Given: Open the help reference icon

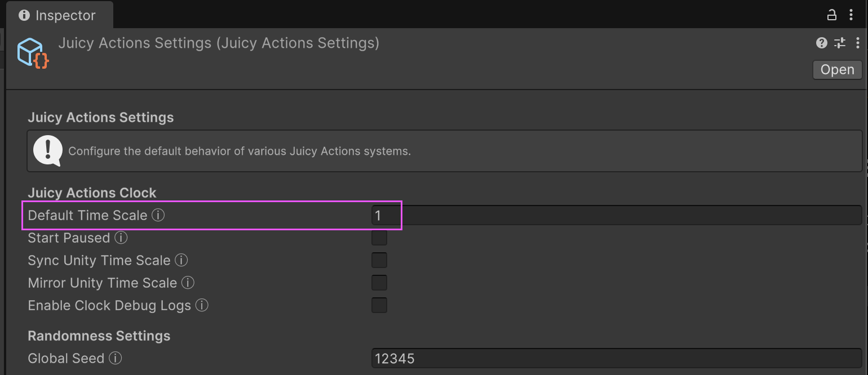Looking at the screenshot, I should point(822,43).
